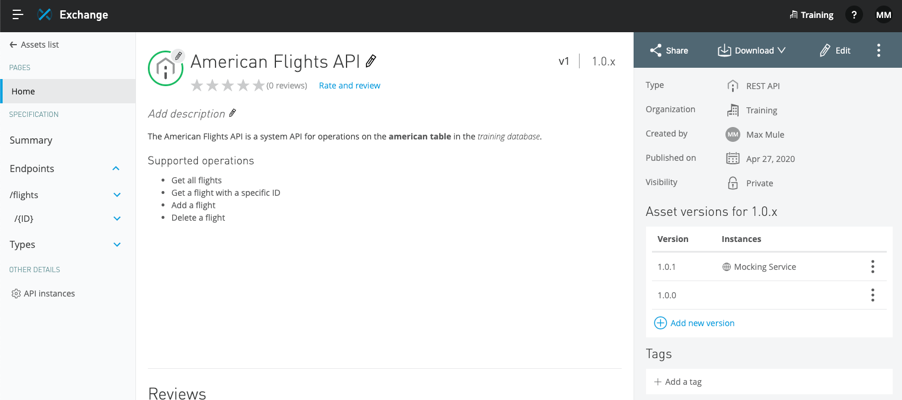Open the Mocking Service instance
The width and height of the screenshot is (902, 400).
pyautogui.click(x=759, y=267)
